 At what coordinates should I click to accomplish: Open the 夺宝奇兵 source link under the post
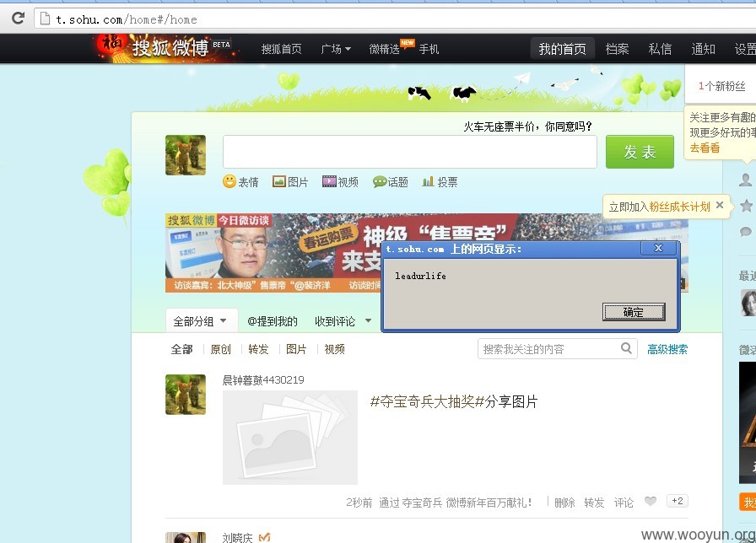423,503
